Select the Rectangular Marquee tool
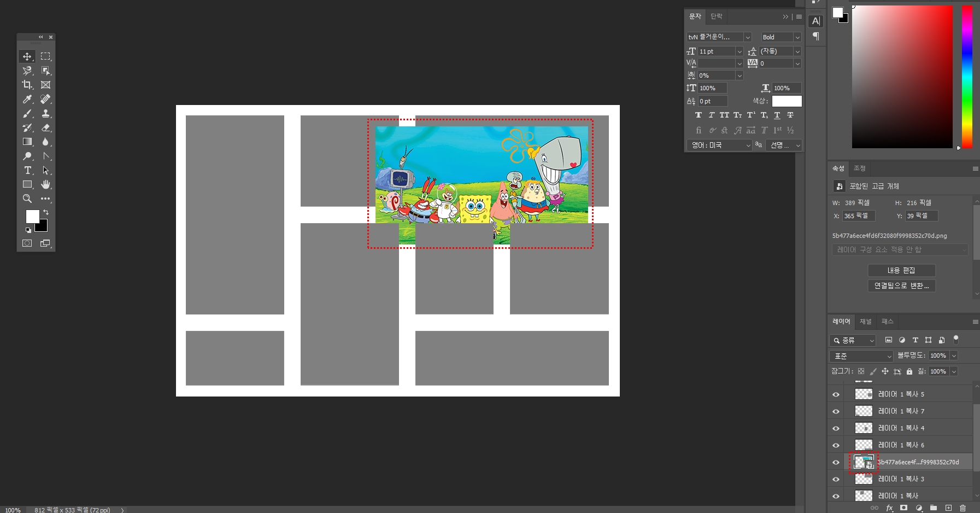This screenshot has width=980, height=513. click(x=45, y=56)
